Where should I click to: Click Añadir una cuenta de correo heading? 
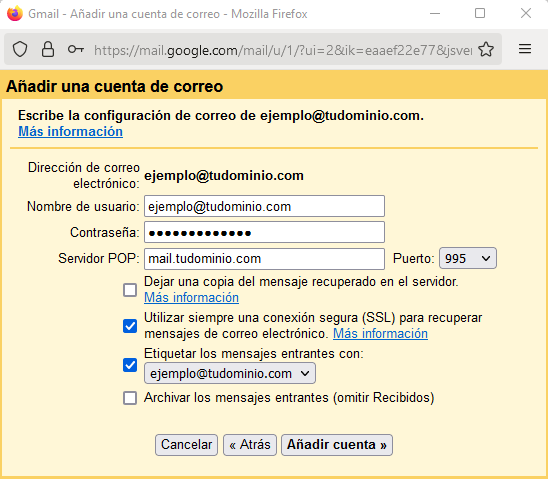(114, 86)
